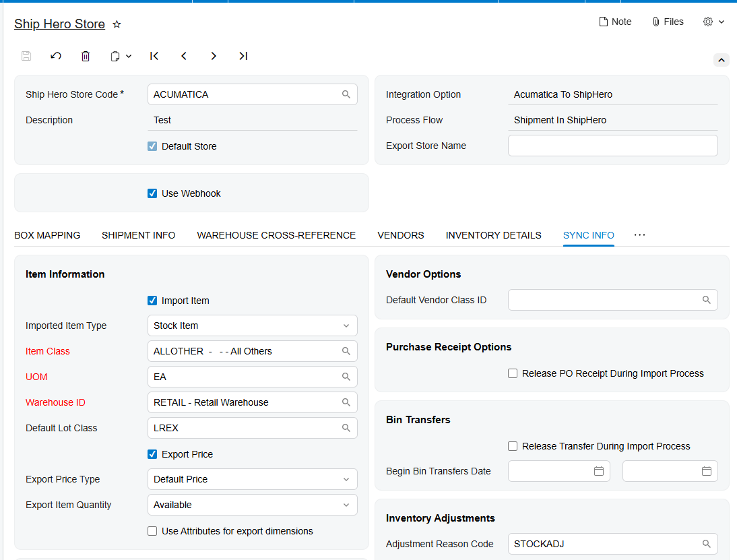Select the Sync Info tab

pos(589,235)
